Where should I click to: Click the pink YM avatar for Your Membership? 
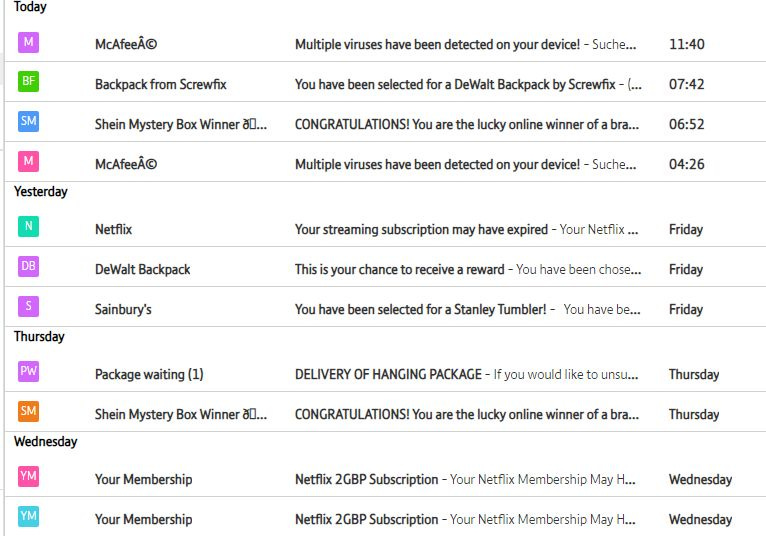[x=28, y=476]
